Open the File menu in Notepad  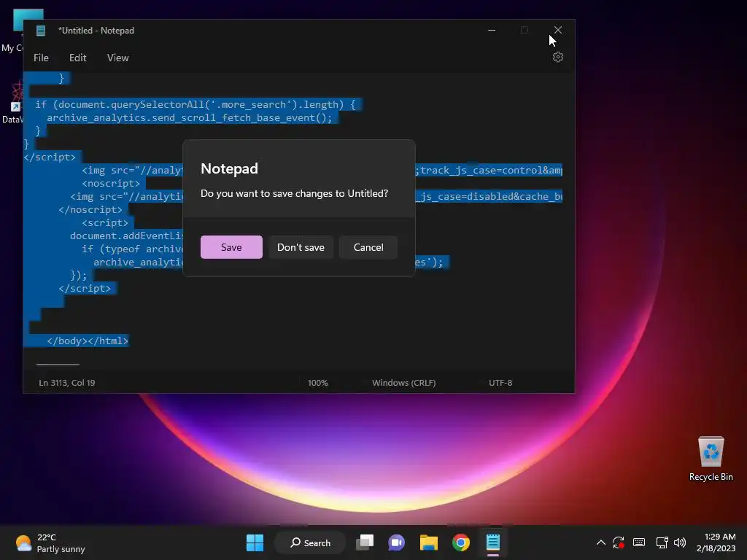[41, 58]
